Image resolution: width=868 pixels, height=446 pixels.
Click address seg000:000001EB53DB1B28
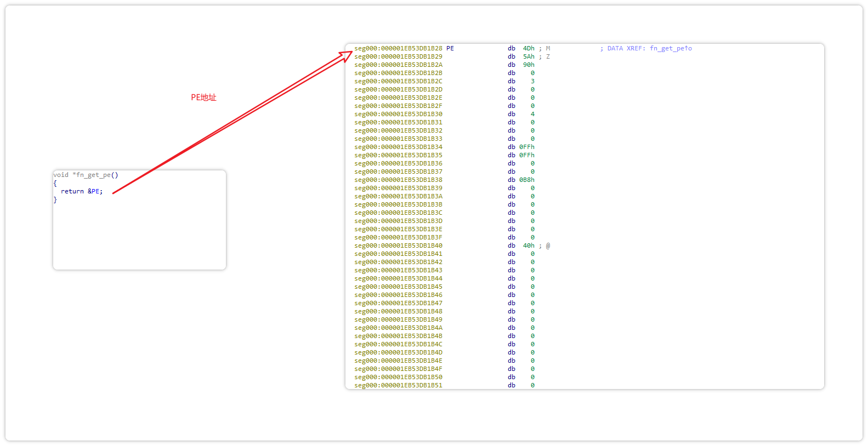point(398,48)
